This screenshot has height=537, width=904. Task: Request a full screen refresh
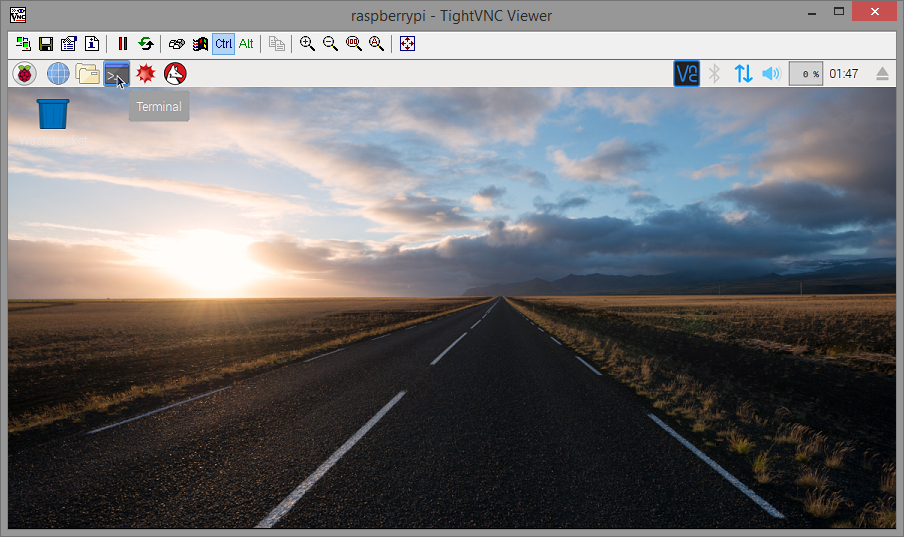146,44
